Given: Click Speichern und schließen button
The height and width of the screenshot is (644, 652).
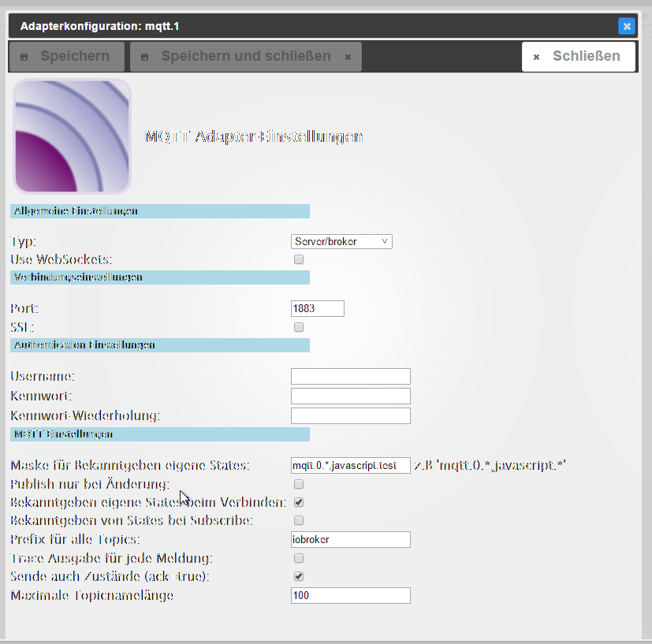Looking at the screenshot, I should coord(246,56).
